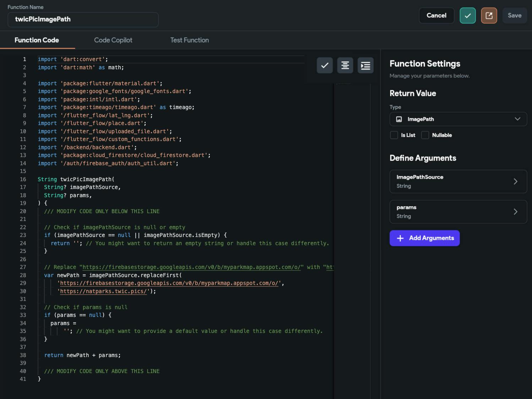Click the indent lines icon in editor toolbar
This screenshot has width=532, height=399.
click(365, 65)
